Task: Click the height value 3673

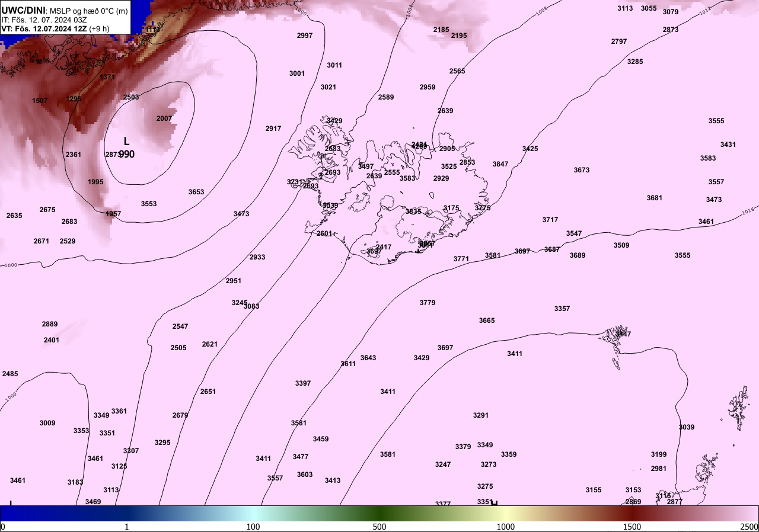Action: [582, 170]
